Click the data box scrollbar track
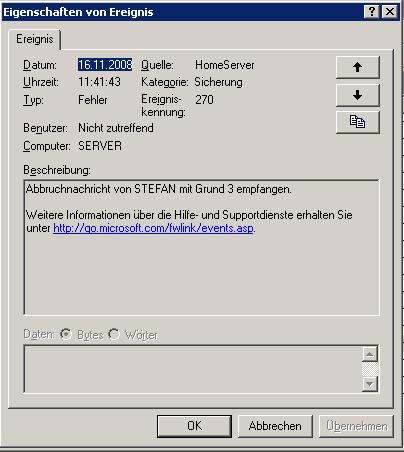 click(370, 369)
